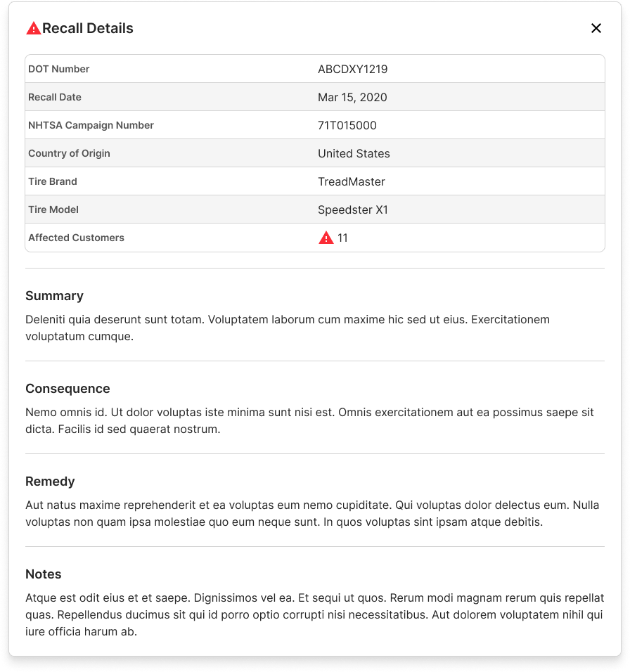Screen dimensions: 630x672
Task: Select the Remedy section heading
Action: pos(50,482)
